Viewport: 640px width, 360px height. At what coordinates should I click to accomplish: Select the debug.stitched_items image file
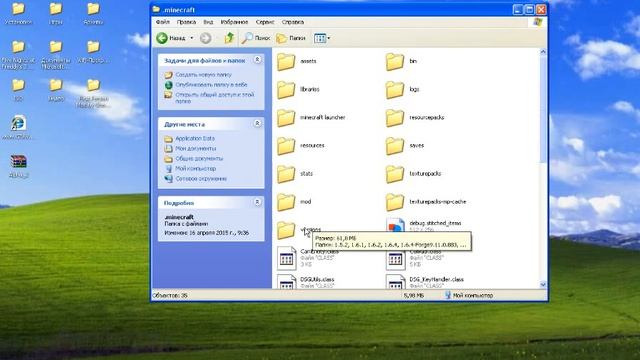(x=424, y=226)
